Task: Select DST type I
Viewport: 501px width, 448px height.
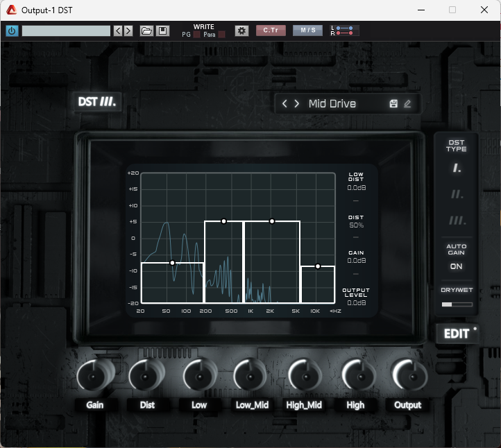Action: (x=457, y=168)
